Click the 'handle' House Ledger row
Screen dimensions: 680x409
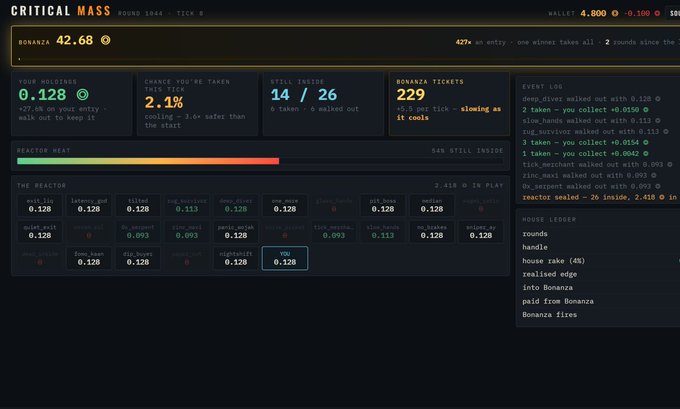601,247
